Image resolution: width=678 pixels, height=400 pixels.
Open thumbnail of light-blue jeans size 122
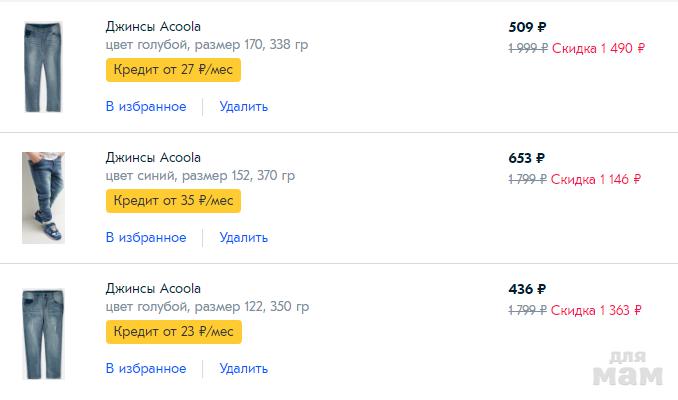[x=43, y=329]
